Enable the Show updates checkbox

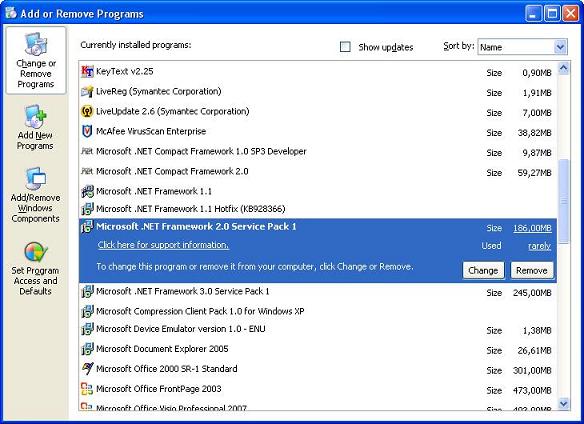(345, 47)
